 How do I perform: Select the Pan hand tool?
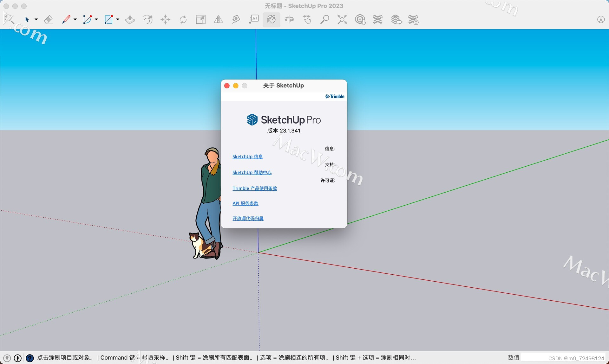pyautogui.click(x=307, y=20)
